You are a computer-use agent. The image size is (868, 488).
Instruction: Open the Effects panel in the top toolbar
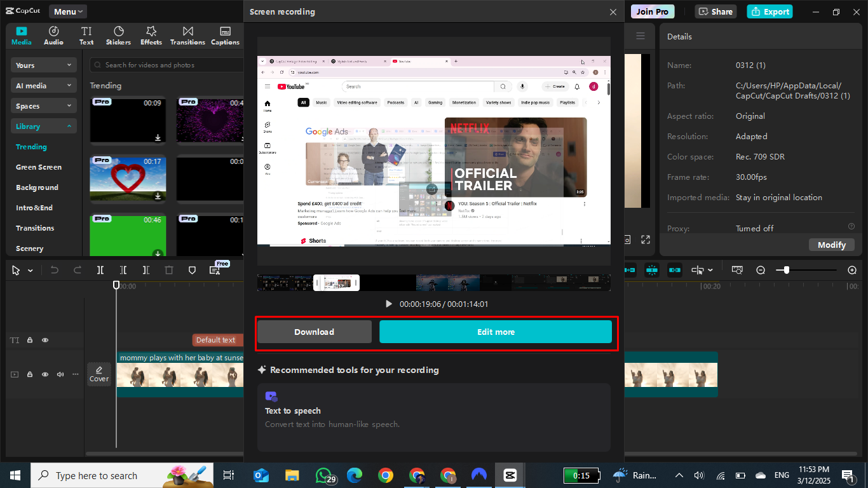[x=151, y=34]
